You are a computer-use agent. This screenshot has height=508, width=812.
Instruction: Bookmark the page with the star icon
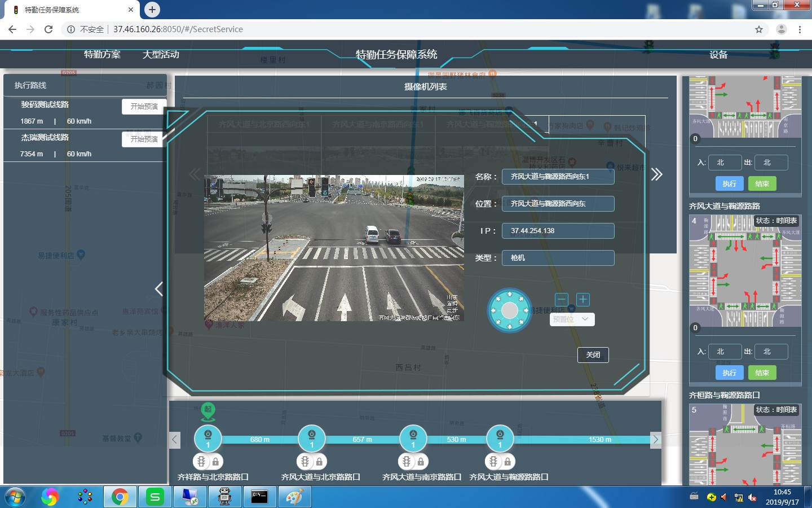(759, 29)
